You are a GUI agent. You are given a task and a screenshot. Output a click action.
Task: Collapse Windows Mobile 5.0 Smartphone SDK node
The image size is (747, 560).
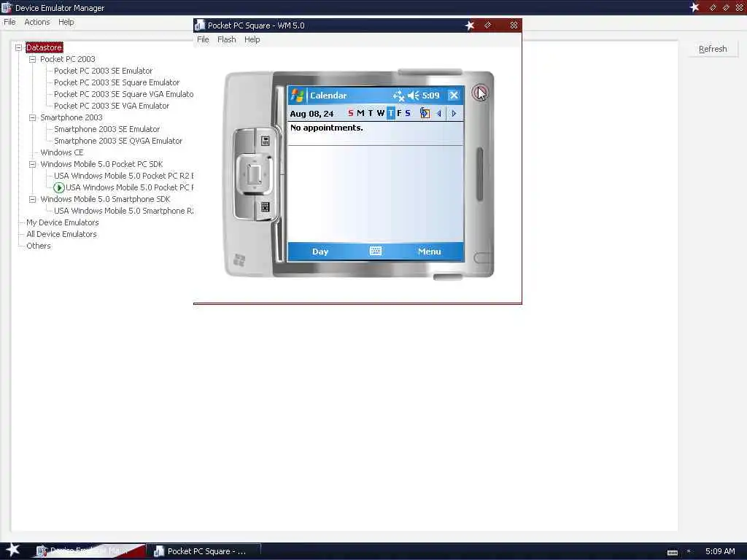(32, 199)
